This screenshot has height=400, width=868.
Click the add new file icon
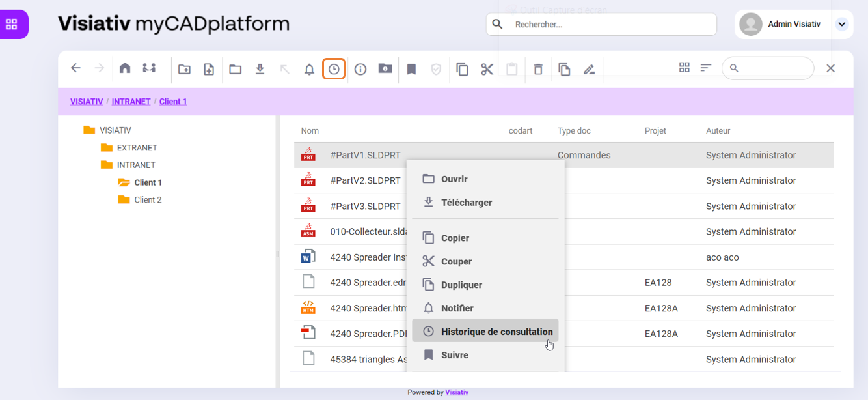[209, 69]
